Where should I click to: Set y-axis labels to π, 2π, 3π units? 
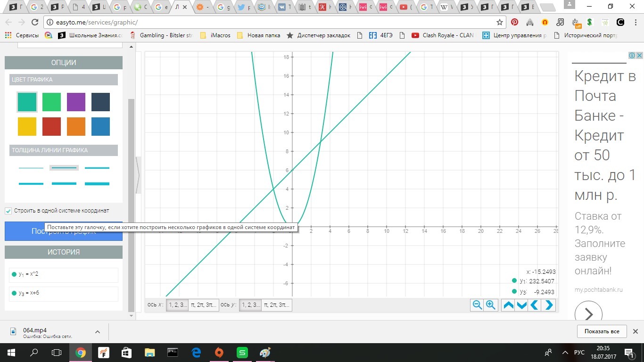(x=277, y=305)
